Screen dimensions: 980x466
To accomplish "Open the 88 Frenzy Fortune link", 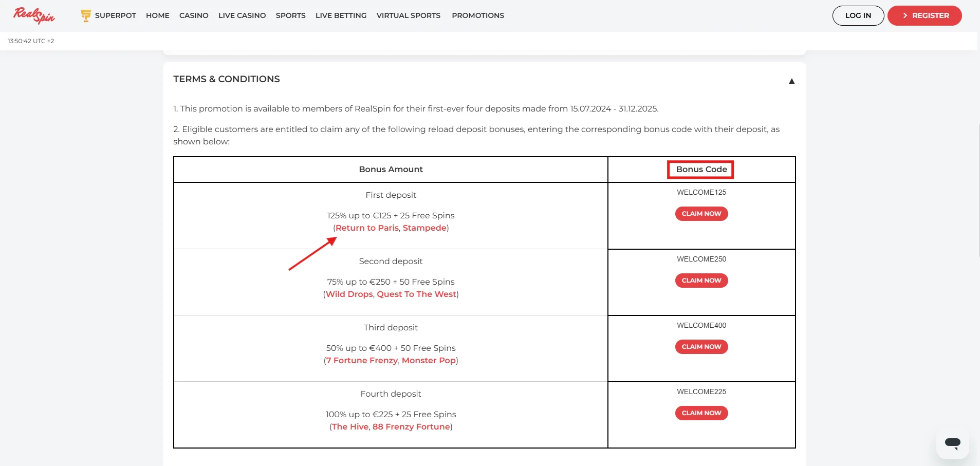I will (411, 426).
